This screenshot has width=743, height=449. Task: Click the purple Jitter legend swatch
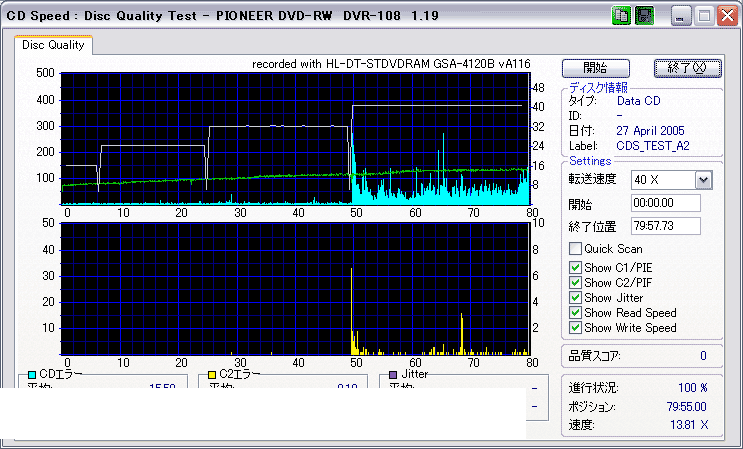pyautogui.click(x=393, y=375)
